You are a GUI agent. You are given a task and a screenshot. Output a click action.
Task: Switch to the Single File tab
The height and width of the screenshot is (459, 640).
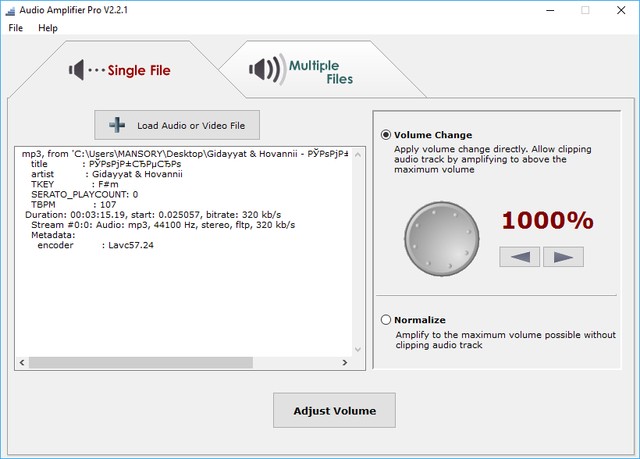pos(120,70)
